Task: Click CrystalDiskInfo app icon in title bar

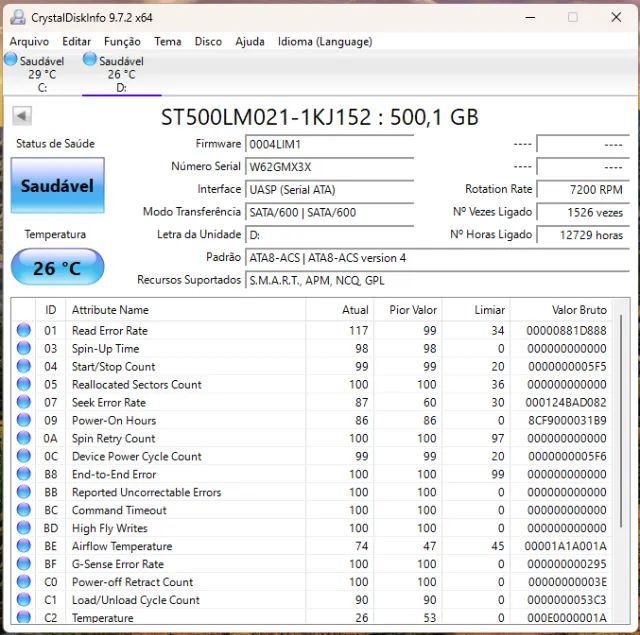Action: click(x=18, y=18)
